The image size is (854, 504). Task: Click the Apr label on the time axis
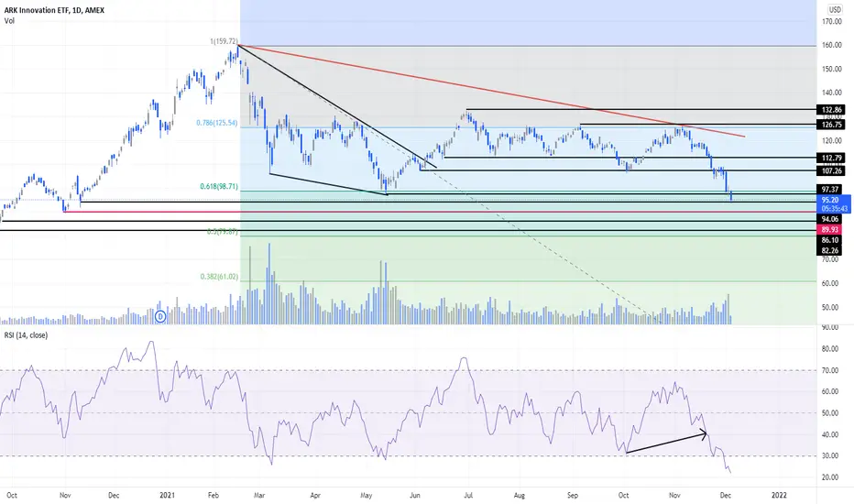tap(315, 495)
